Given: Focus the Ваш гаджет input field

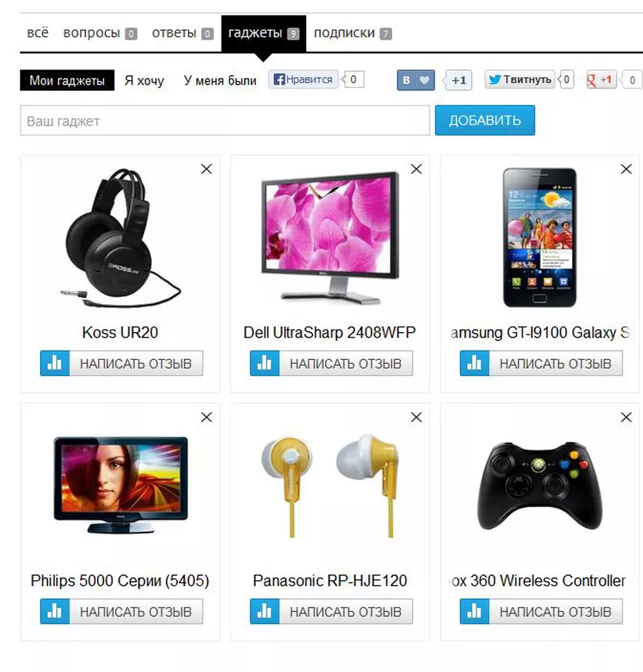Looking at the screenshot, I should point(225,120).
